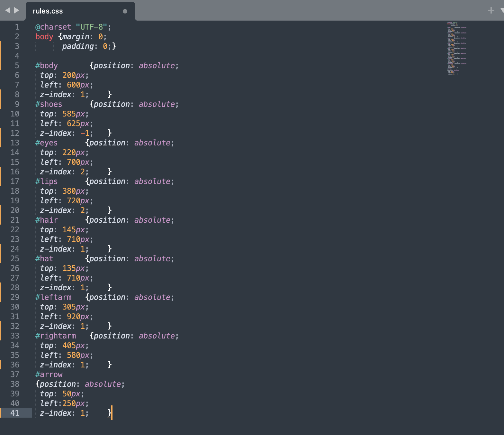Image resolution: width=504 pixels, height=435 pixels.
Task: Click the minimap code preview
Action: 457,48
